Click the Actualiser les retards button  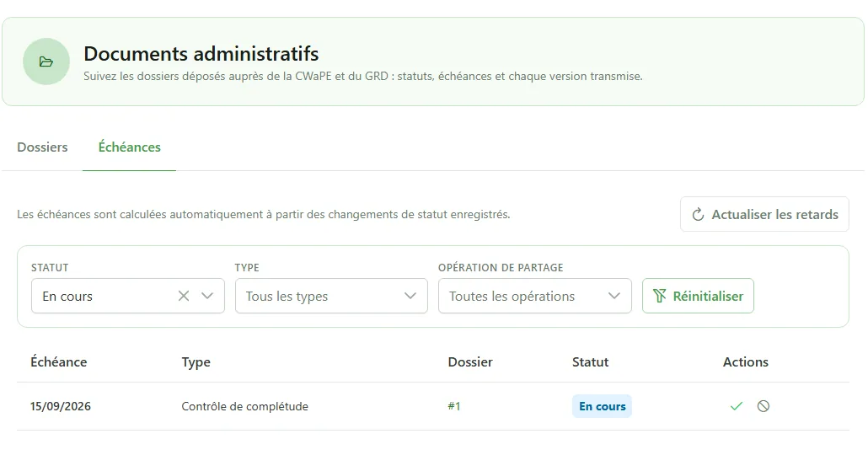pyautogui.click(x=764, y=214)
